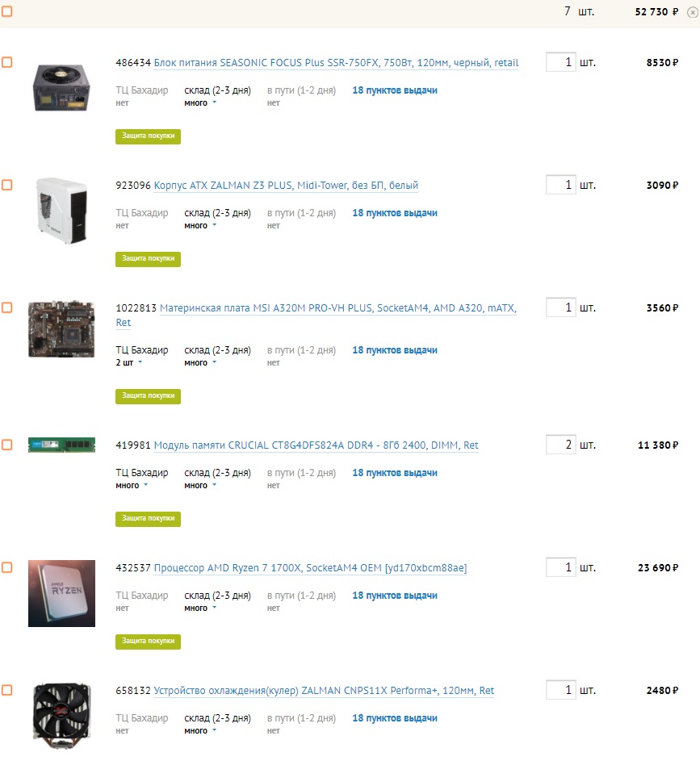The image size is (700, 761).
Task: Expand the ТЦ Бахадир "много" dropdown for Crucial memory
Action: point(132,485)
